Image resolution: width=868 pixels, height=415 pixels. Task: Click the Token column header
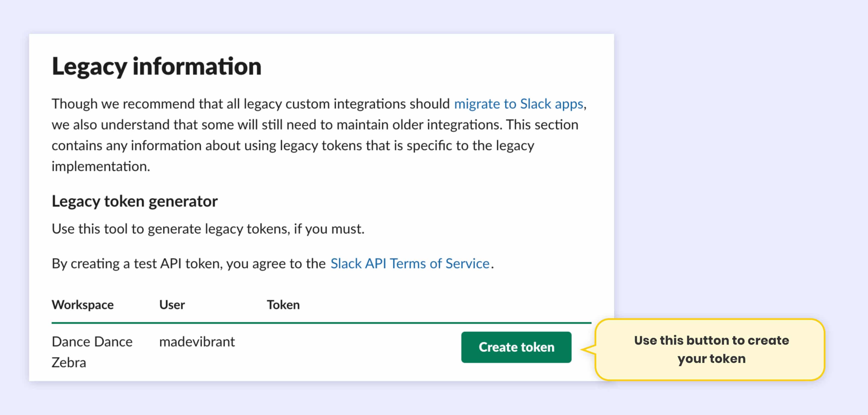tap(283, 305)
